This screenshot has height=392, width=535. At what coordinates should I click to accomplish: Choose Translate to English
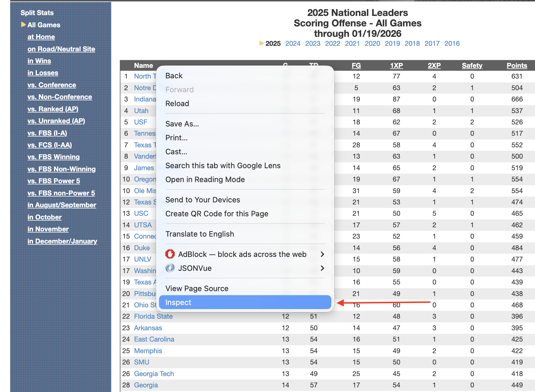point(200,234)
